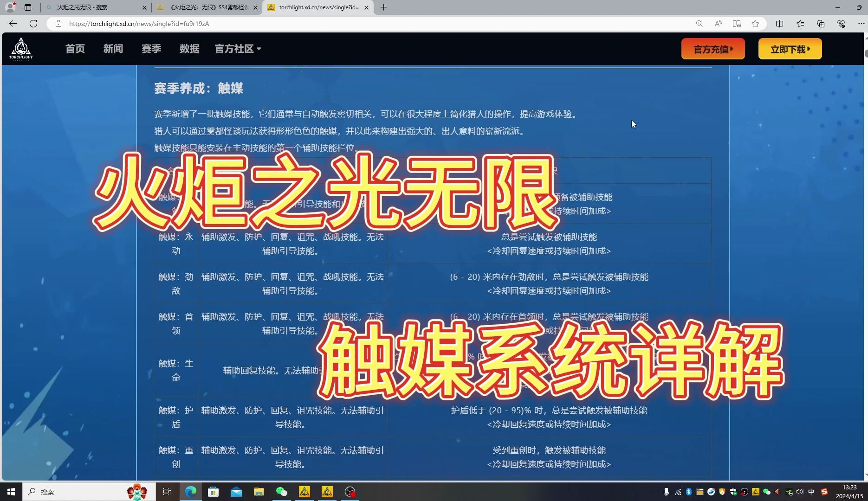Open the Windows Start menu
868x501 pixels.
click(x=11, y=492)
